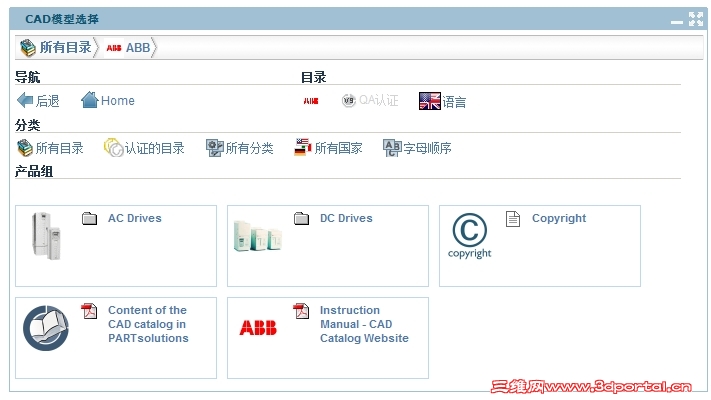This screenshot has height=400, width=711.
Task: Sort by 字母顺序 alphabetical order
Action: pos(427,148)
